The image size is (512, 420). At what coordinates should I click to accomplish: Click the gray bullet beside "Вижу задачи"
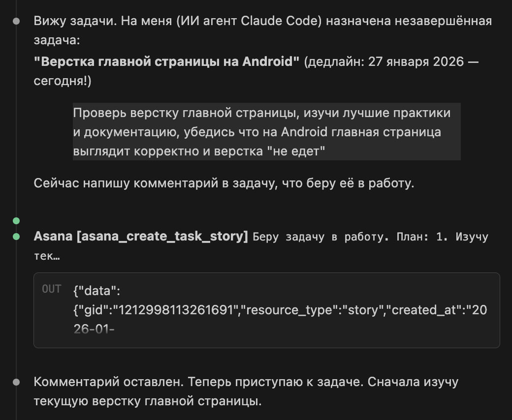point(16,21)
